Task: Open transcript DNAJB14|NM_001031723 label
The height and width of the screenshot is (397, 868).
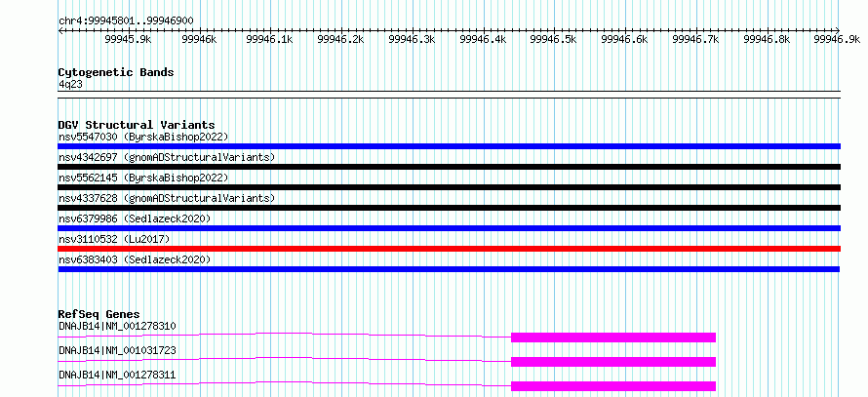Action: [x=117, y=350]
